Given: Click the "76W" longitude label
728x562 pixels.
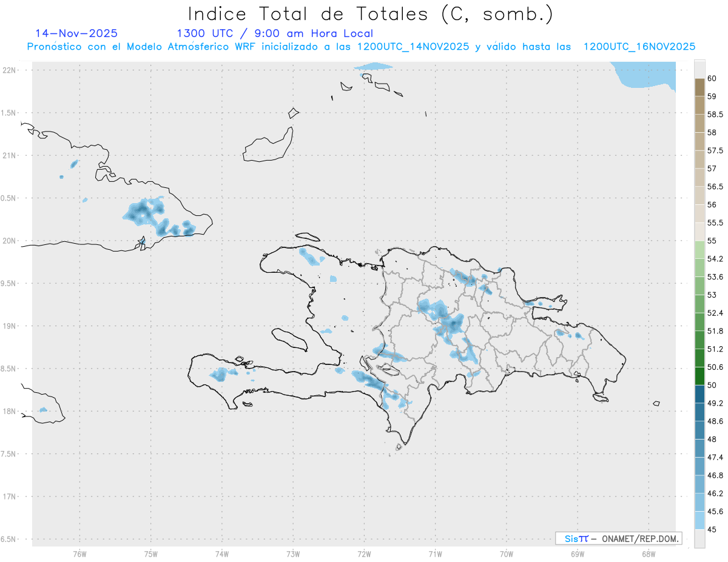Looking at the screenshot, I should click(79, 554).
